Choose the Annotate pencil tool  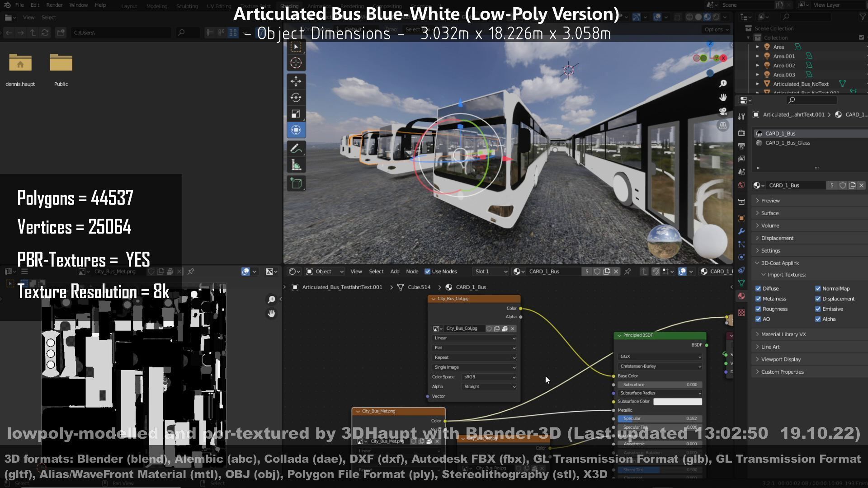(296, 149)
